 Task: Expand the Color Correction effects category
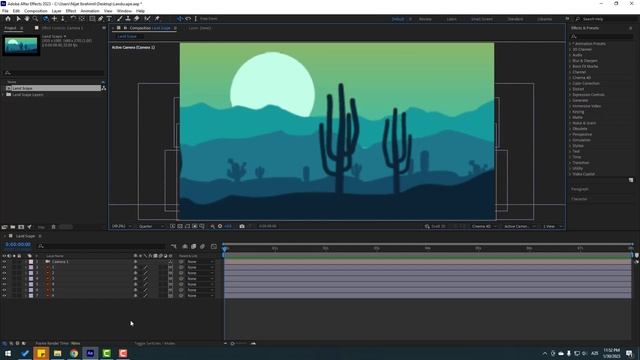570,83
